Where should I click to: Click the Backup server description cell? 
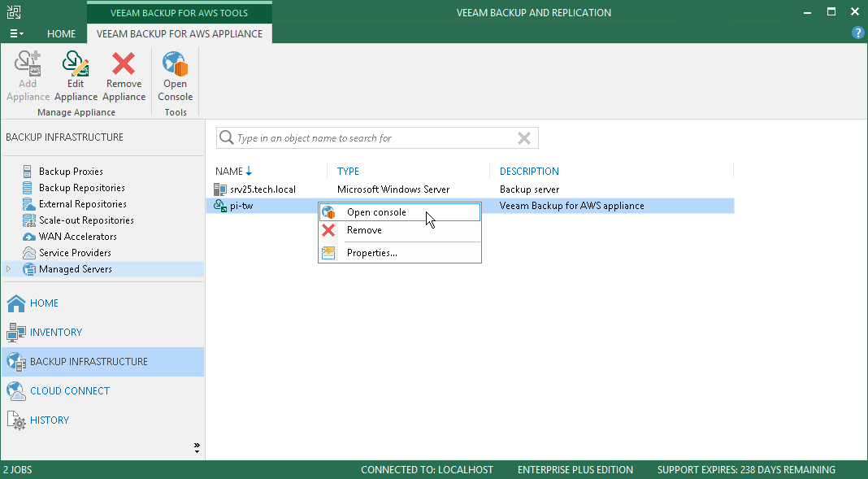(x=529, y=189)
